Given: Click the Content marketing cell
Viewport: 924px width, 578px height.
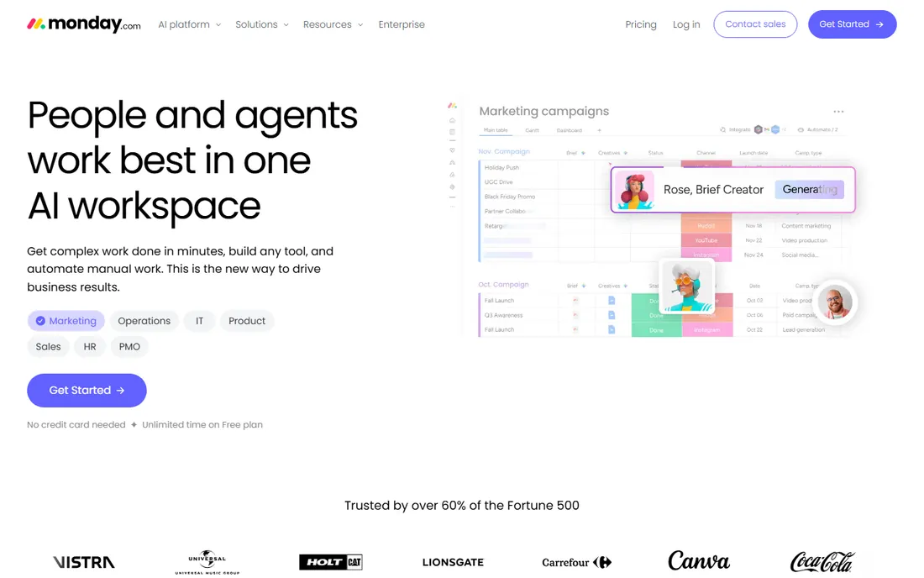Looking at the screenshot, I should click(806, 226).
